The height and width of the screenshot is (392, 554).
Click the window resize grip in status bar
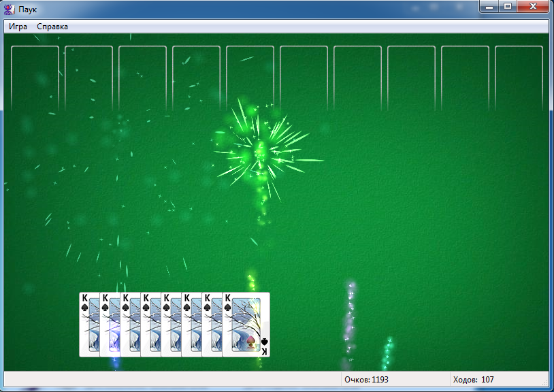coord(545,382)
